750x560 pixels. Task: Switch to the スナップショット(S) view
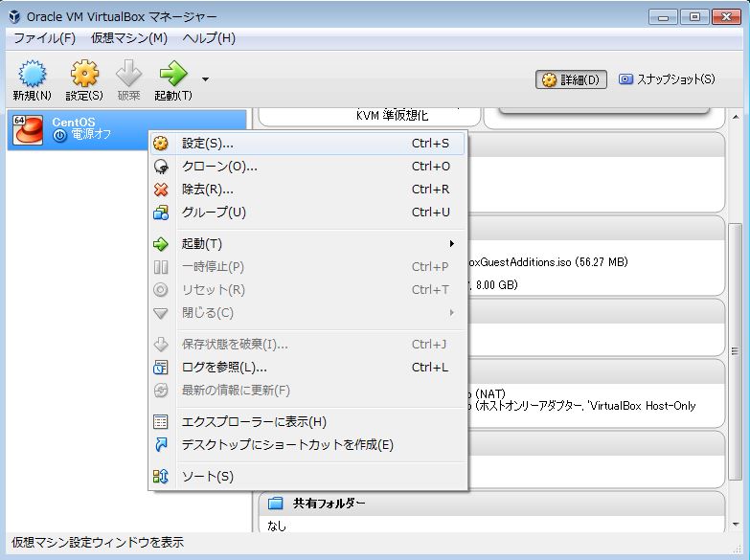pos(668,79)
